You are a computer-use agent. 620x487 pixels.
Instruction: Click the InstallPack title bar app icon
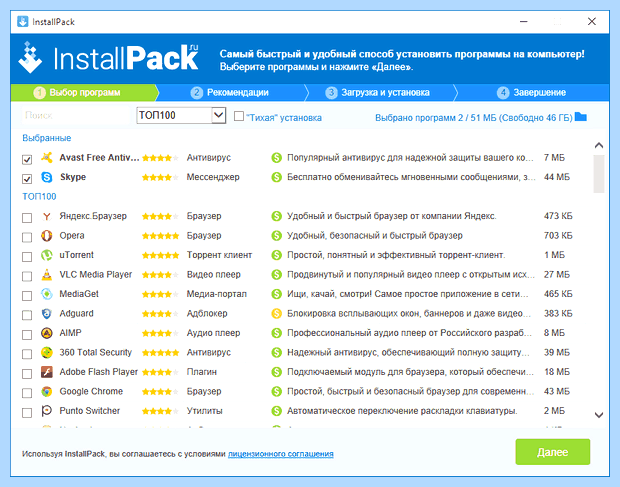coord(23,21)
